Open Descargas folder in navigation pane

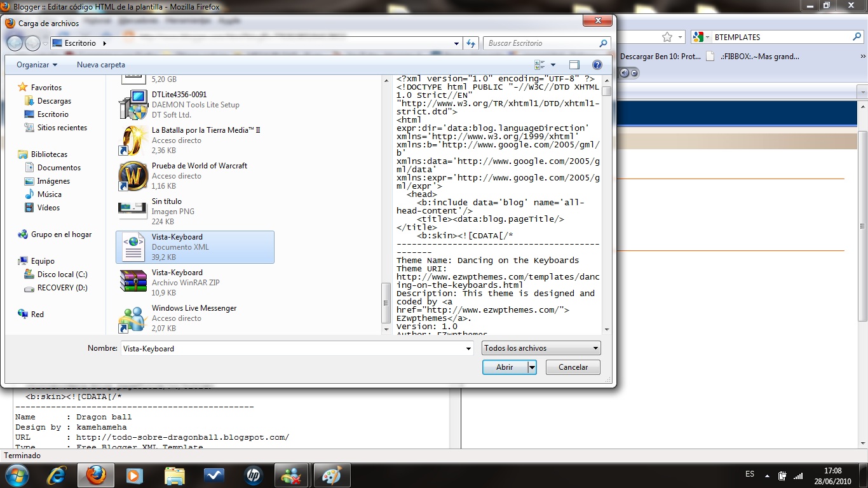tap(54, 101)
